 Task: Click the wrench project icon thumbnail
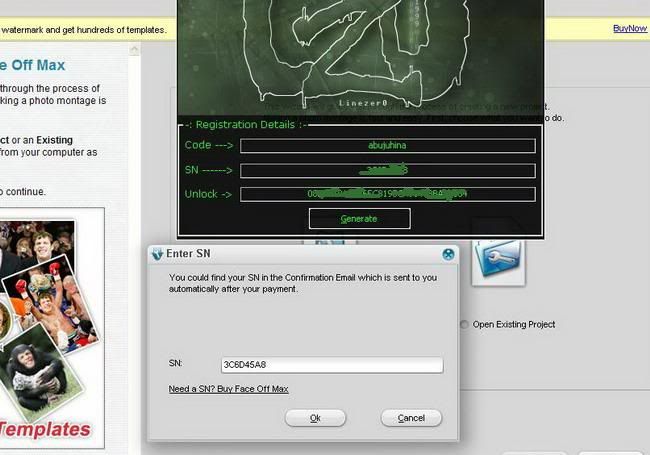499,263
